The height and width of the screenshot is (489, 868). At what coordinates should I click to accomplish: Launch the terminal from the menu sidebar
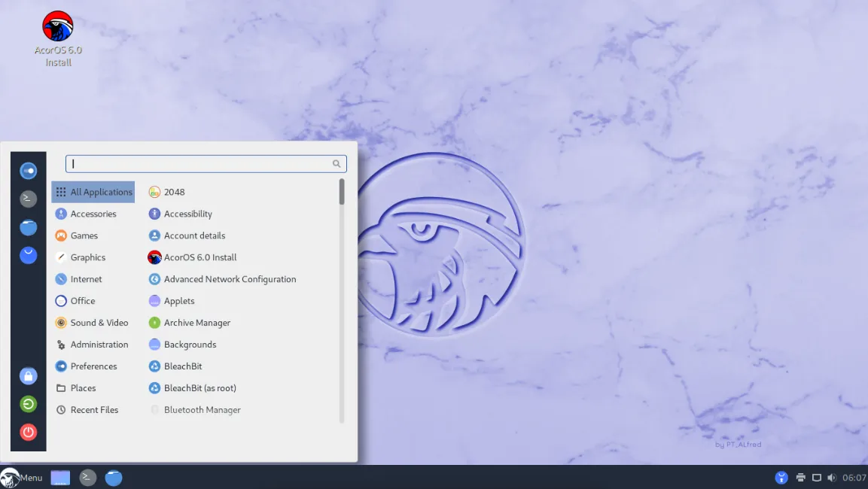tap(29, 199)
